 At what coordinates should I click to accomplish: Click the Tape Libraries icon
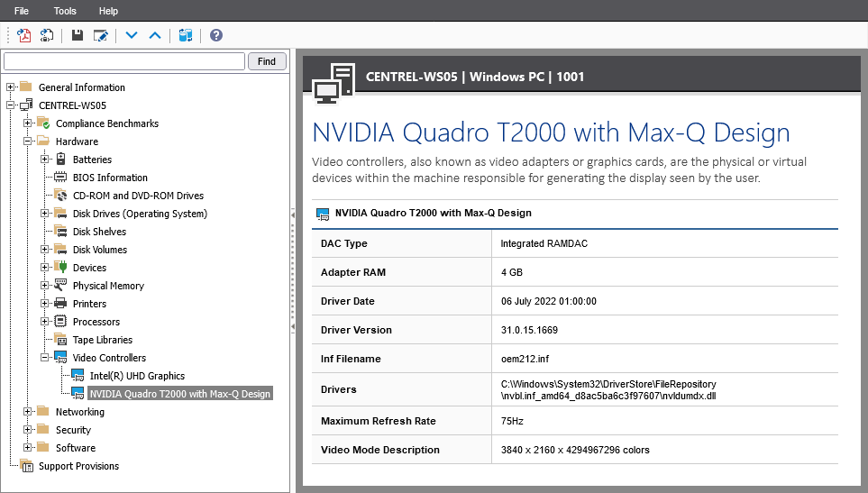point(60,339)
